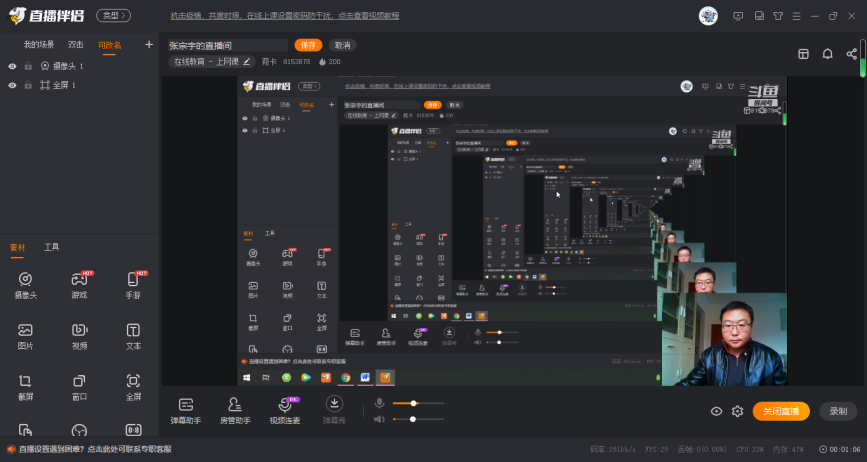Click the CPU:33% status readout
867x462 pixels.
(749, 449)
